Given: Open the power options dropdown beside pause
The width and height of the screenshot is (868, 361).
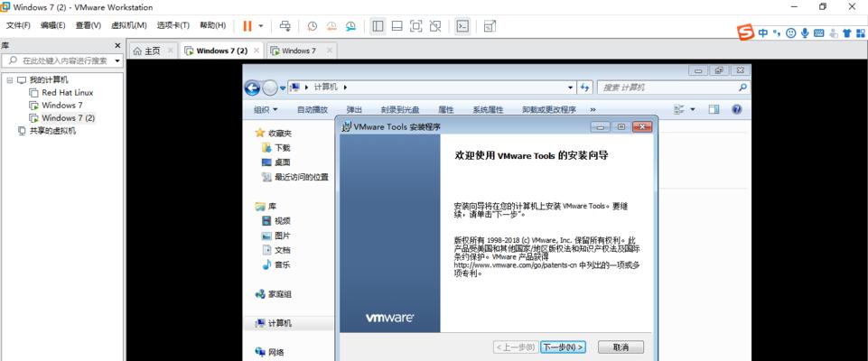Looking at the screenshot, I should tap(261, 26).
